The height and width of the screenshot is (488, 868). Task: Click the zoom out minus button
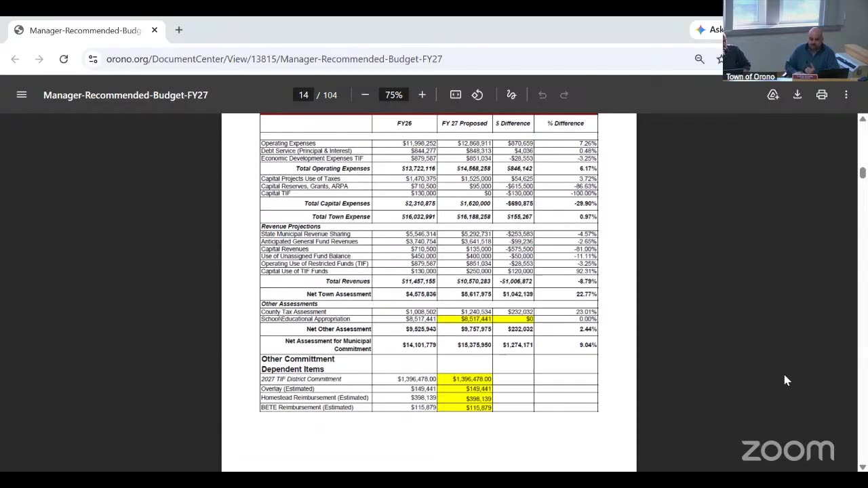(x=365, y=95)
